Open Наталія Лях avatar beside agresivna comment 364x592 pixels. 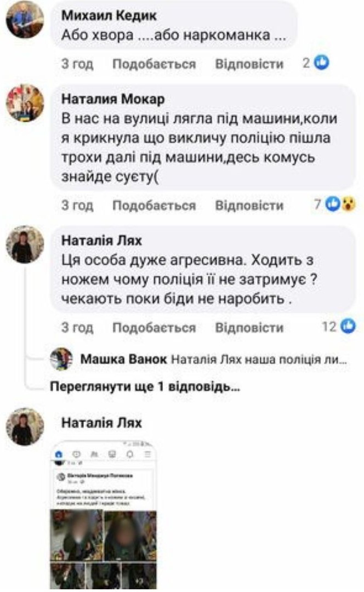[x=25, y=244]
